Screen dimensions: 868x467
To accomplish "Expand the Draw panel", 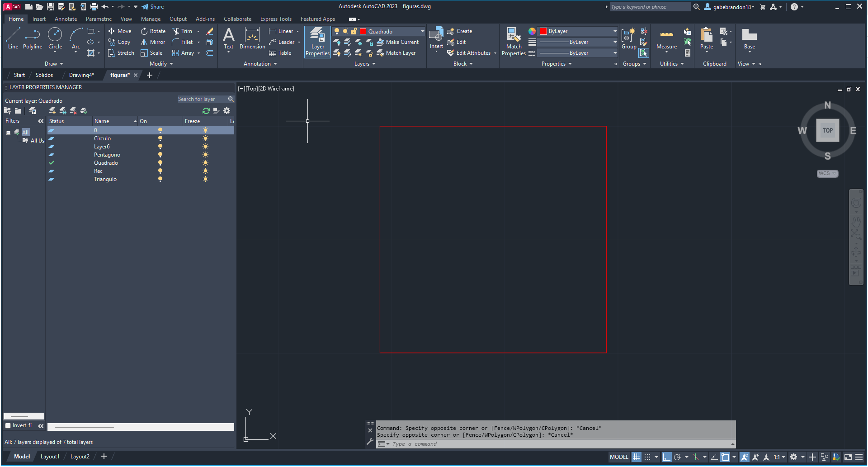I will click(x=54, y=64).
